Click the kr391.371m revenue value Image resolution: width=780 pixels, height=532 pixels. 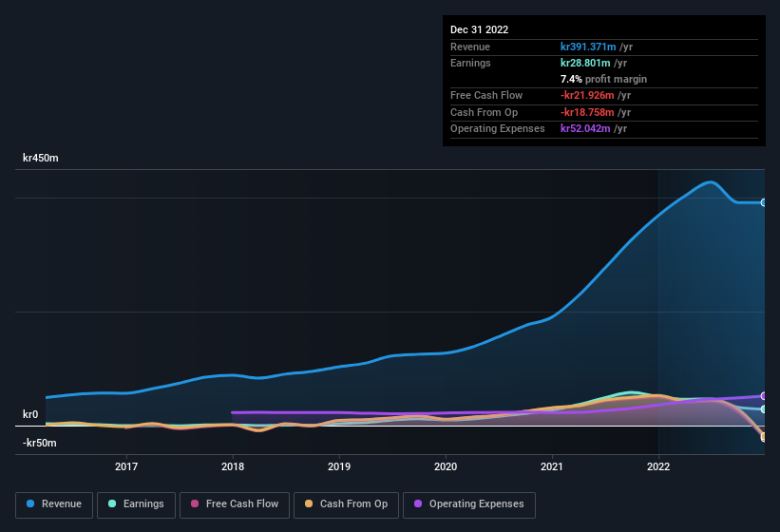[588, 47]
